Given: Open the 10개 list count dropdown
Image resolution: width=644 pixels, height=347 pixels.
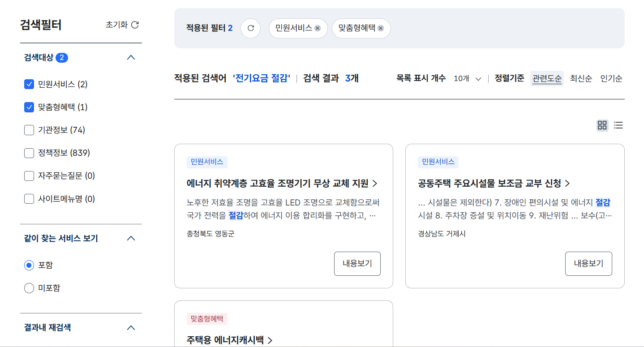Looking at the screenshot, I should point(467,78).
